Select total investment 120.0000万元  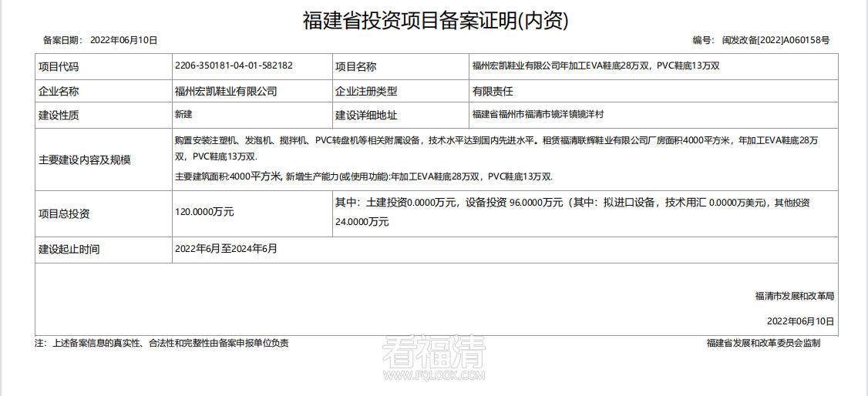click(204, 212)
